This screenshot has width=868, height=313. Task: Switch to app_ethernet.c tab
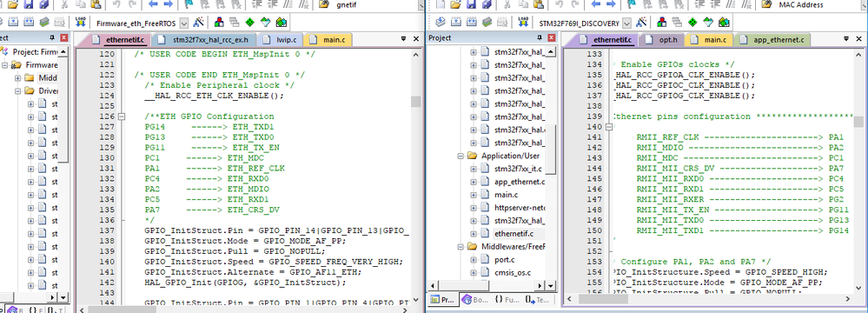pyautogui.click(x=772, y=40)
